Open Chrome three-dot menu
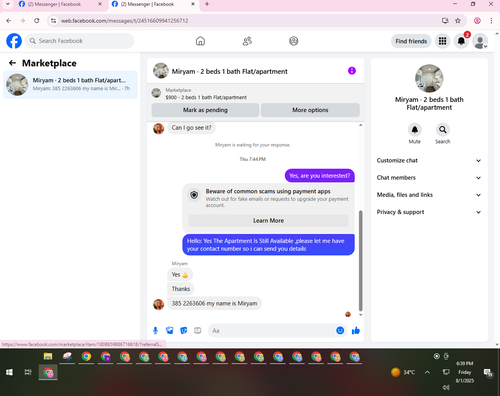Screen dimensions: 500x396 pyautogui.click(x=491, y=21)
